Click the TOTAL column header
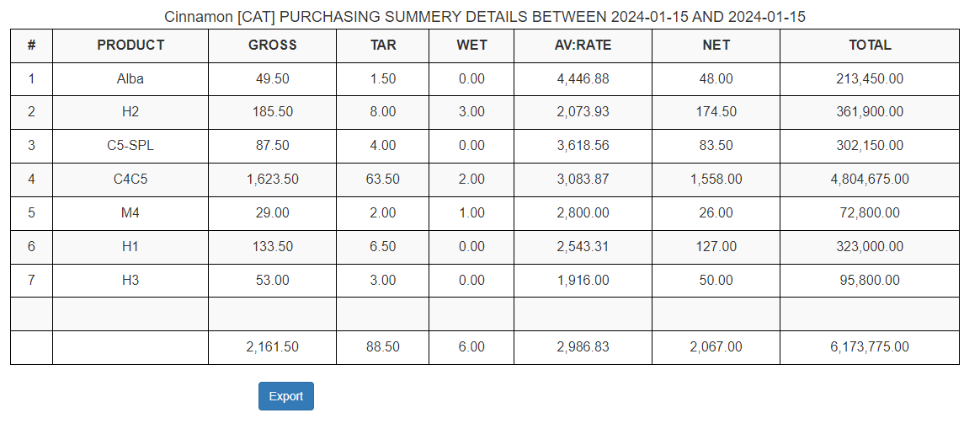 click(x=870, y=46)
